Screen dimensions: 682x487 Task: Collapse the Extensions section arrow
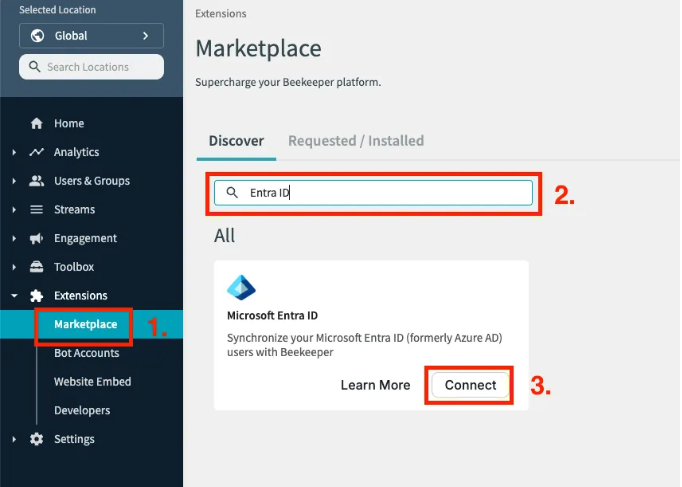14,296
